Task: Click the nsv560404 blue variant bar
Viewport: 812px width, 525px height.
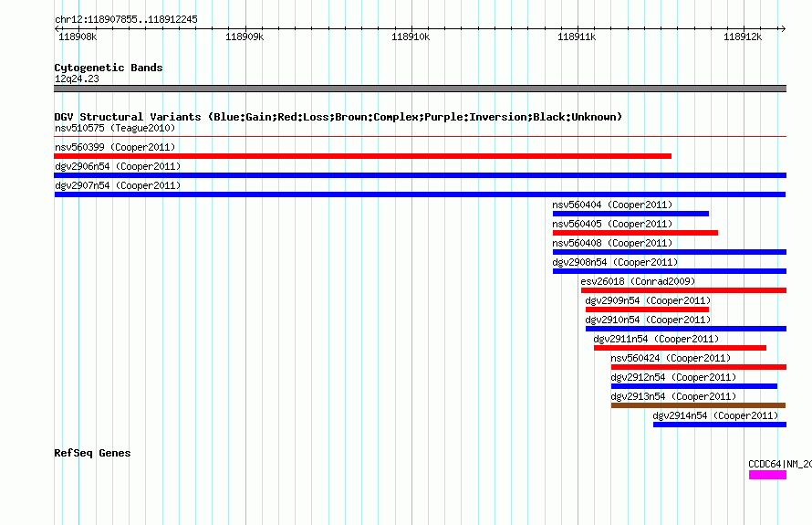Action: click(630, 214)
